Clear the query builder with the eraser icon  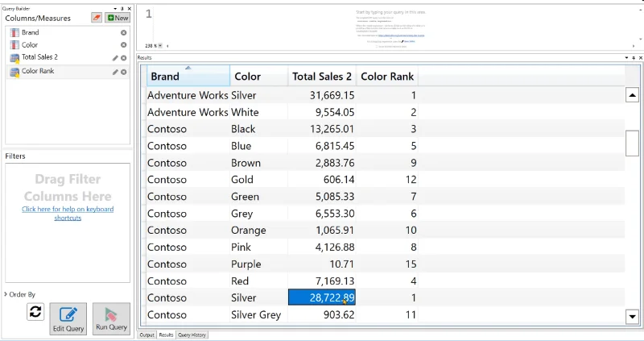pos(97,18)
